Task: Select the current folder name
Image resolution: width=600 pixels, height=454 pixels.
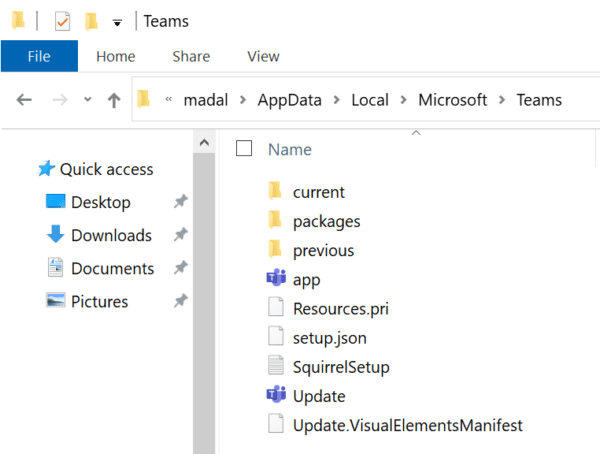Action: [318, 192]
